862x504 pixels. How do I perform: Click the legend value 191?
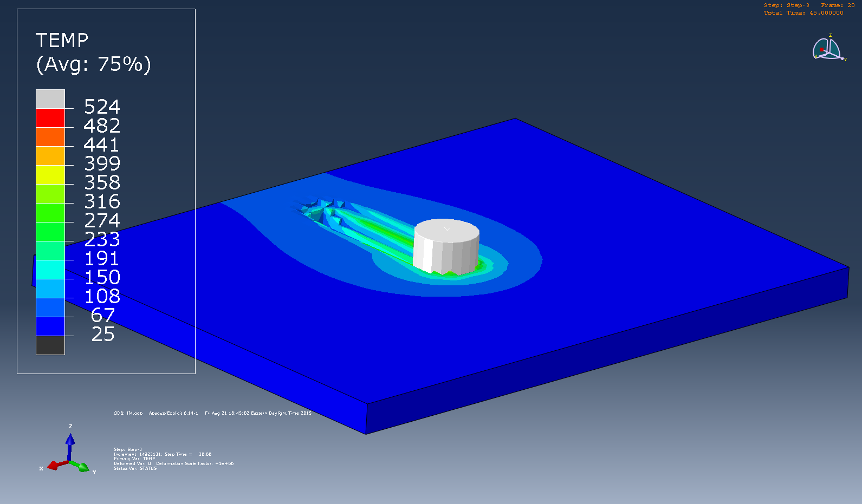coord(102,258)
